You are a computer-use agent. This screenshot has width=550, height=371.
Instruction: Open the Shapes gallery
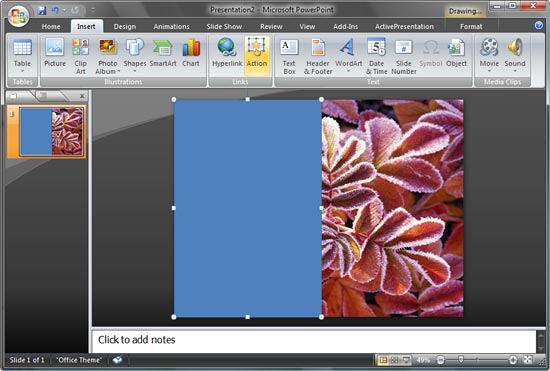(135, 56)
